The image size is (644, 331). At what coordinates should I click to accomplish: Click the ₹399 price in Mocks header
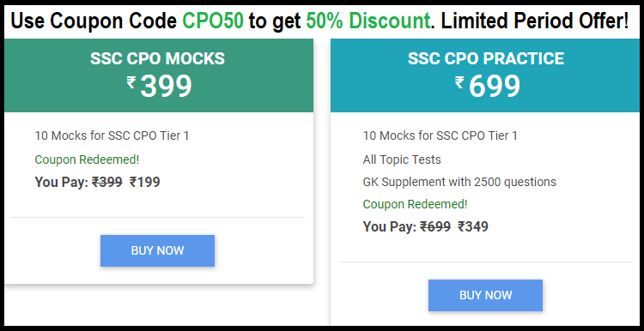(x=160, y=86)
